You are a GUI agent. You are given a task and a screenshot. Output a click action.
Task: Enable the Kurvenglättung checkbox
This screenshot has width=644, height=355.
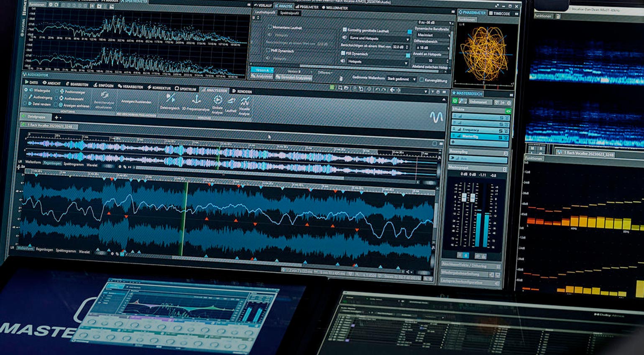tap(422, 79)
